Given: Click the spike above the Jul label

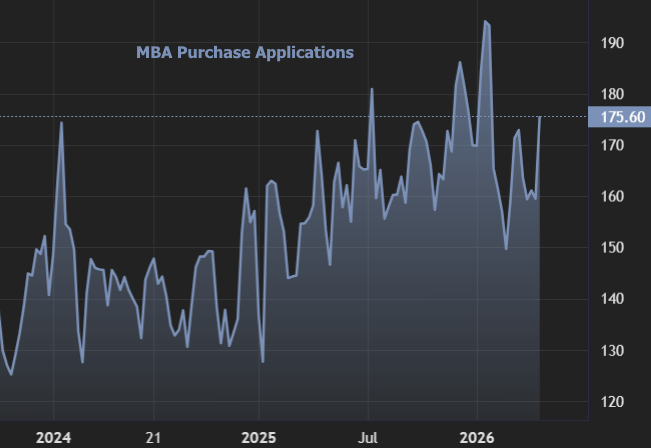Looking at the screenshot, I should (372, 89).
